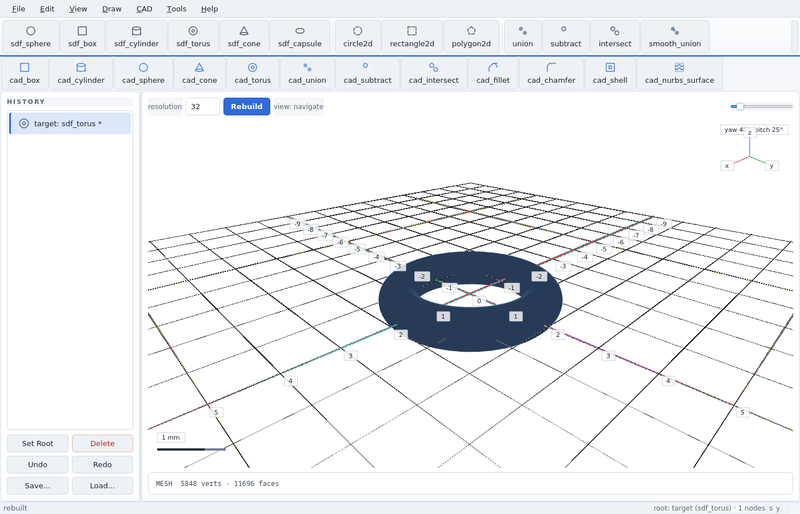Click the cad_subtract tool
The height and width of the screenshot is (514, 800).
click(367, 74)
